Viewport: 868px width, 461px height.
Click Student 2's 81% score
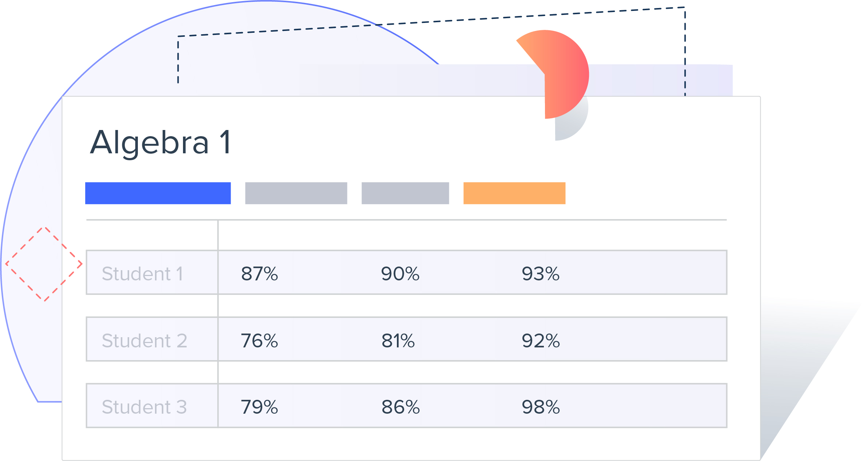[x=398, y=341]
